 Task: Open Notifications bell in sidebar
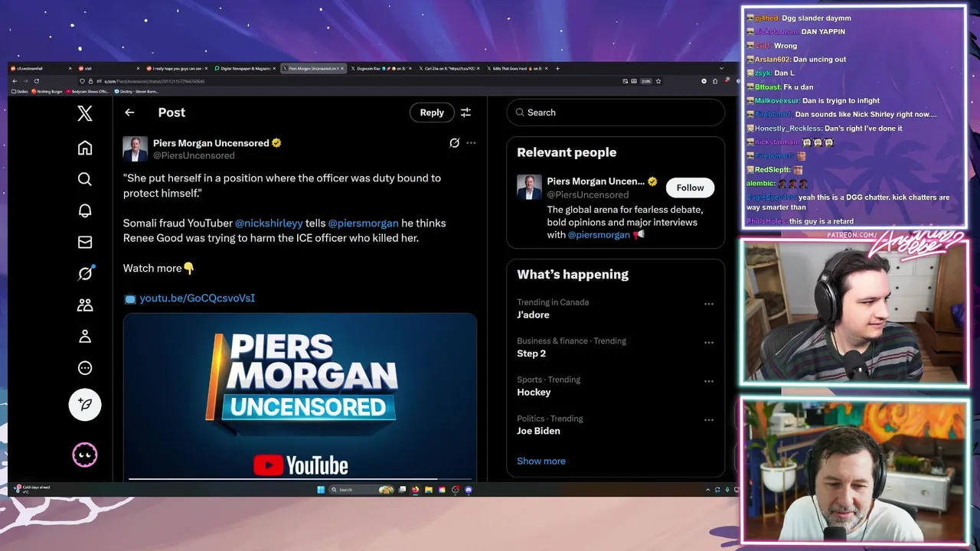tap(85, 210)
